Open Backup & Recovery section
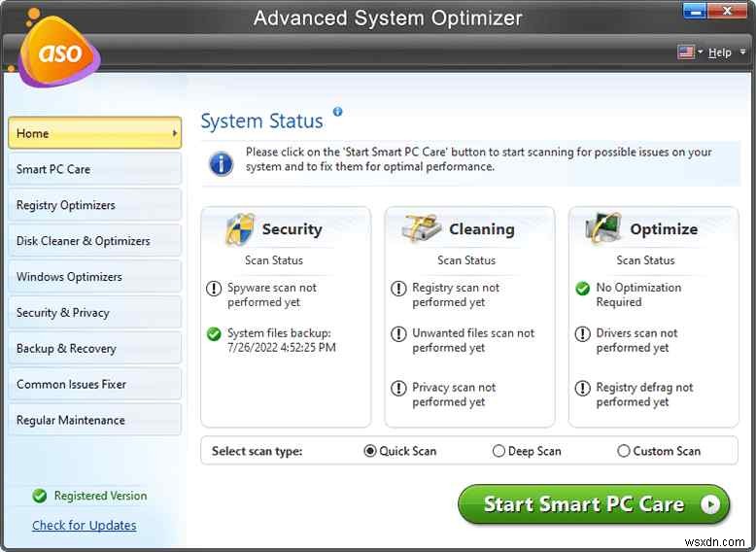The width and height of the screenshot is (756, 552). pos(95,348)
